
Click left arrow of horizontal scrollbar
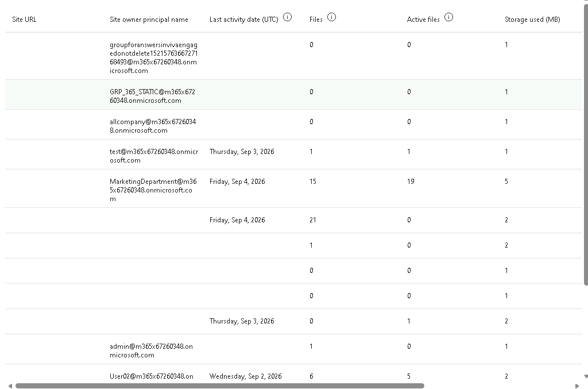tap(10, 386)
